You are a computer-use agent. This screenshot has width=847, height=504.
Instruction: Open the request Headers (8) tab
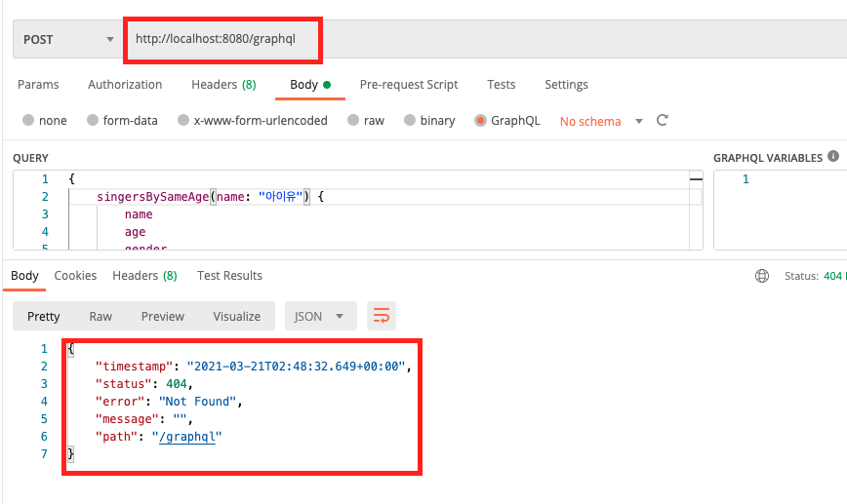click(223, 85)
